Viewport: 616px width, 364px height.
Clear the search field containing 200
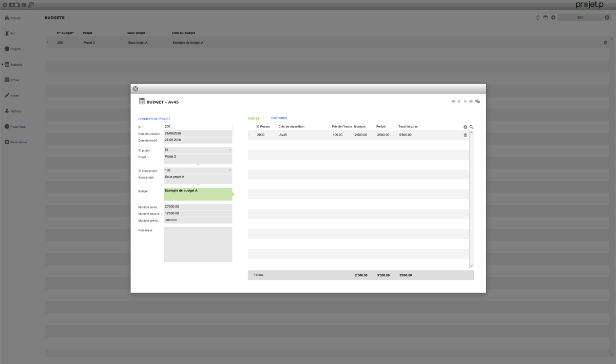coord(607,17)
